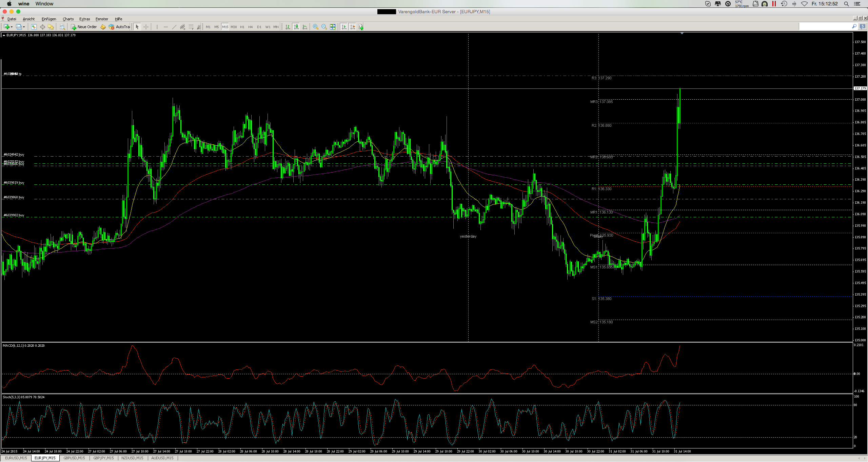Screen dimensions: 868x462
Task: Select the M30 timeframe button
Action: (x=234, y=27)
